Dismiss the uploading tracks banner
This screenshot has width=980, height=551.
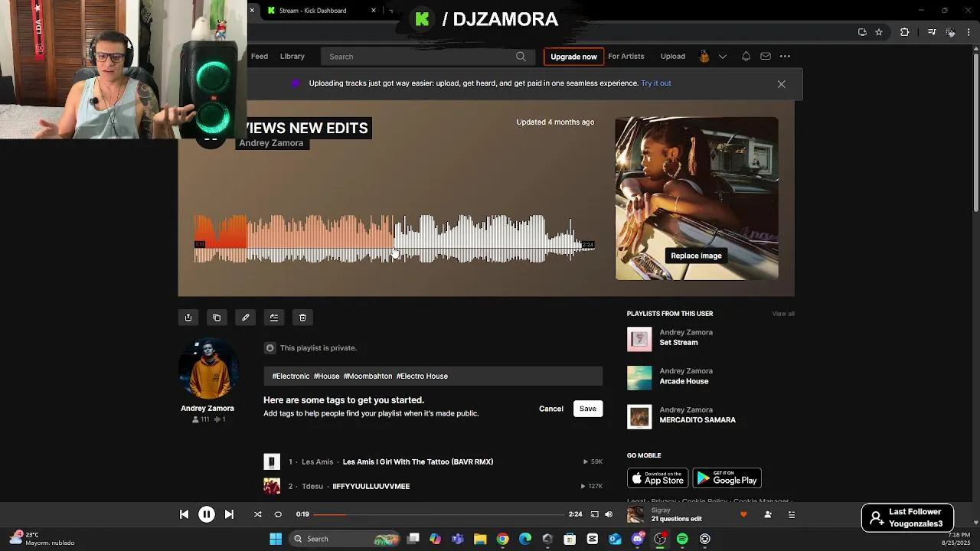tap(781, 84)
